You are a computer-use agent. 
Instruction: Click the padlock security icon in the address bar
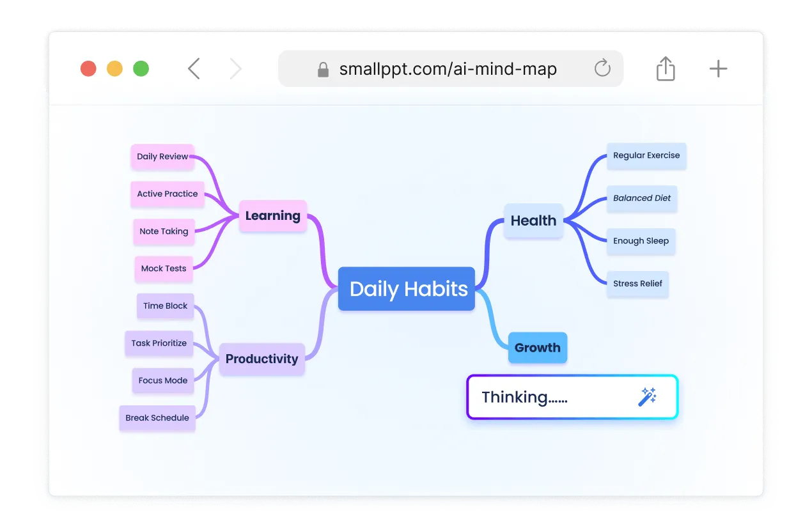coord(322,69)
